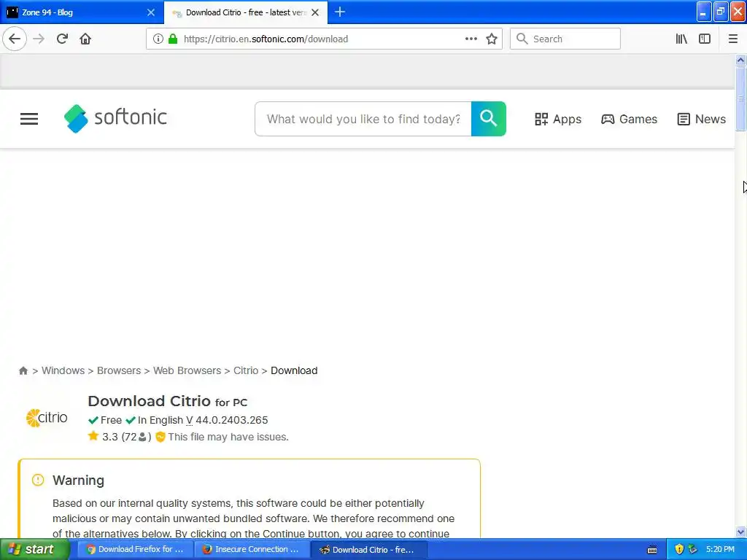Select the Download Citrio browser tab

(245, 12)
